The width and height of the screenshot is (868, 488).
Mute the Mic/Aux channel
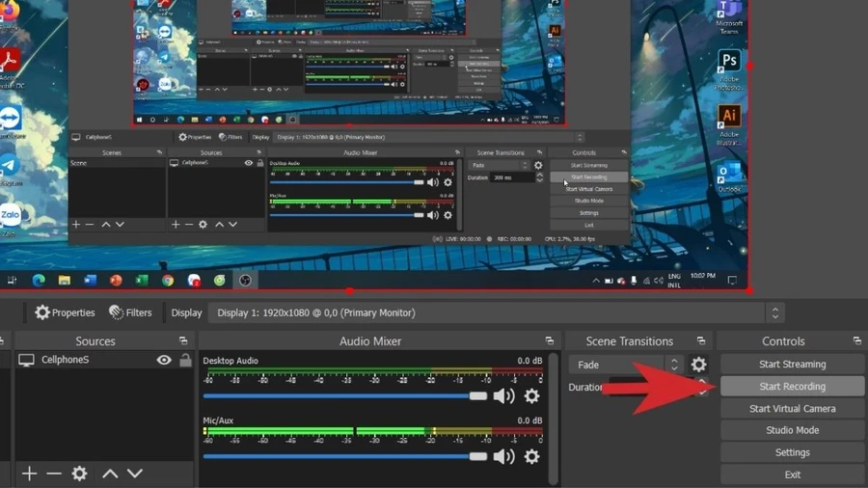click(503, 456)
